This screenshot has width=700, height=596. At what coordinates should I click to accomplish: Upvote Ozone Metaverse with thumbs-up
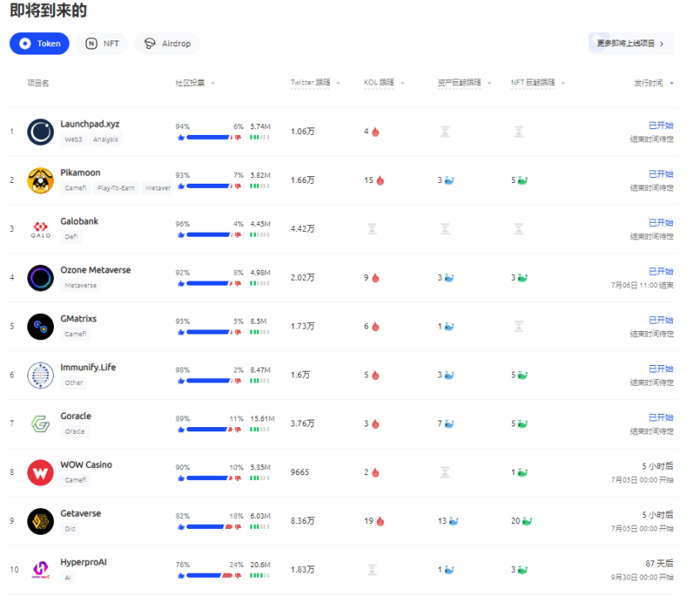[181, 283]
